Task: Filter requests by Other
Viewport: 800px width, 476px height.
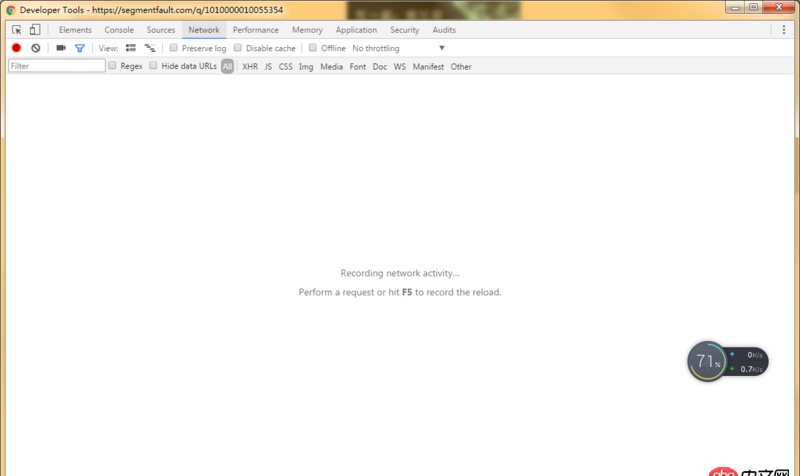Action: [x=461, y=66]
